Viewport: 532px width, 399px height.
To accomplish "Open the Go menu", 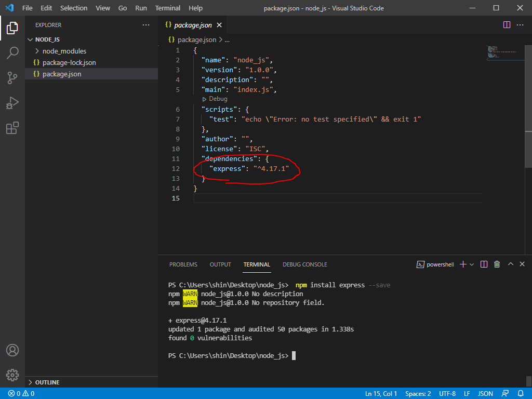I will pos(123,8).
